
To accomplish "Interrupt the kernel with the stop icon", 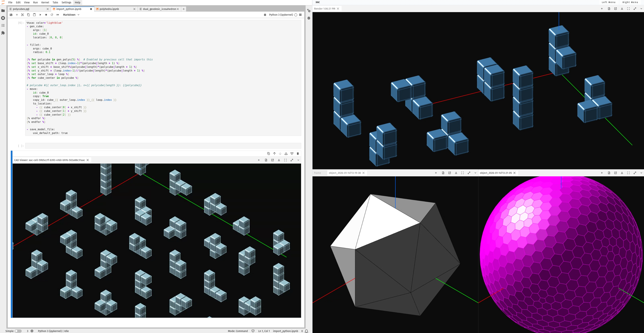I will tap(46, 15).
